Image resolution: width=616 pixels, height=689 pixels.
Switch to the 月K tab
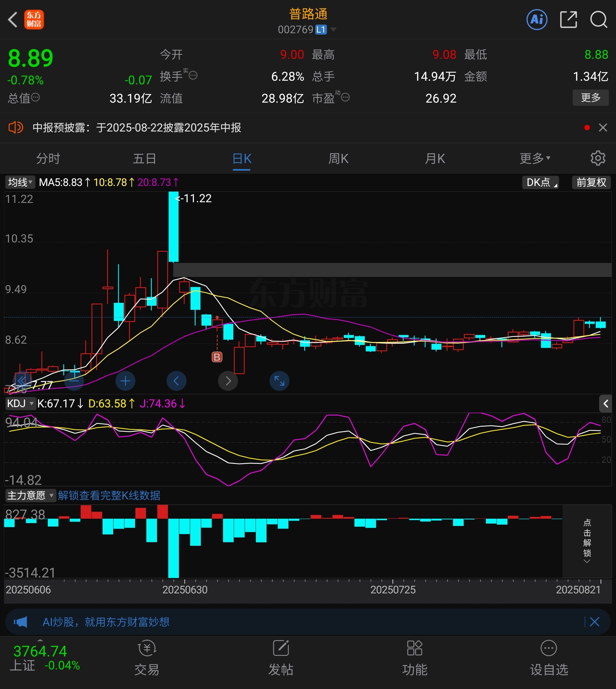435,158
